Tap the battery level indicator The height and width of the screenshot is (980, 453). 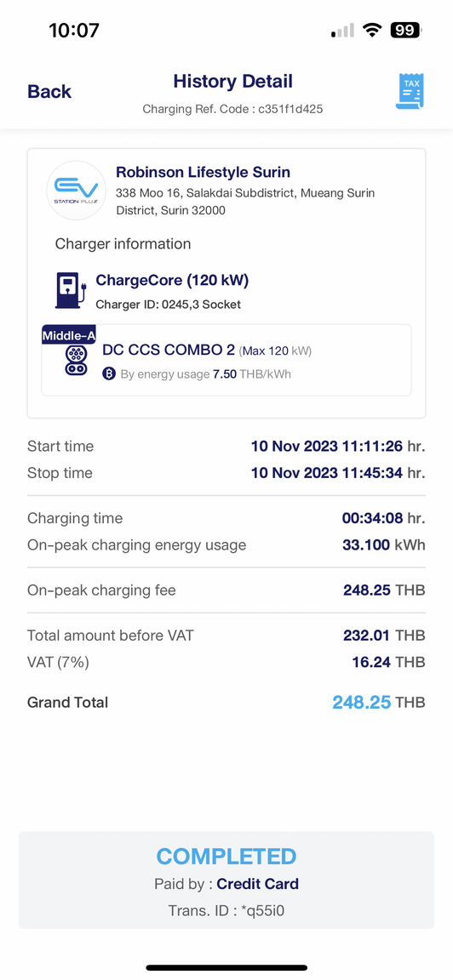(406, 30)
